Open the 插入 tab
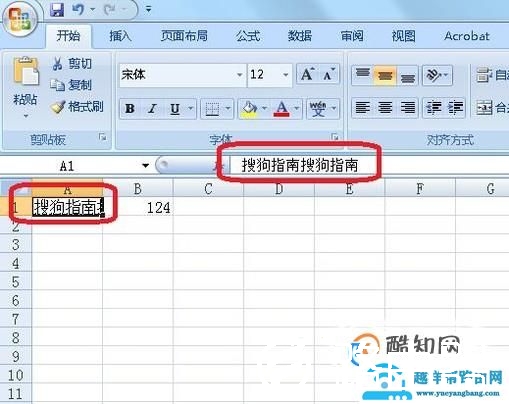 (120, 36)
